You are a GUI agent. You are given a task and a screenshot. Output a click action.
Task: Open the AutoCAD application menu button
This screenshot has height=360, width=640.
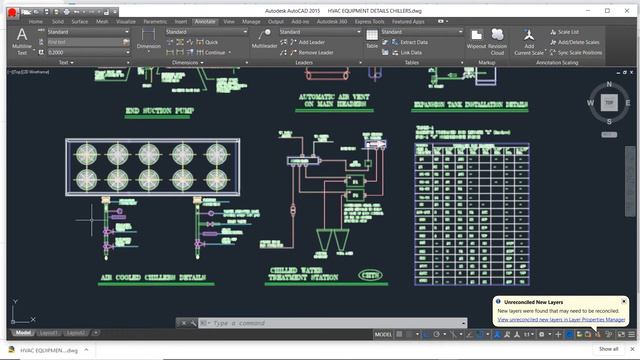pos(12,13)
